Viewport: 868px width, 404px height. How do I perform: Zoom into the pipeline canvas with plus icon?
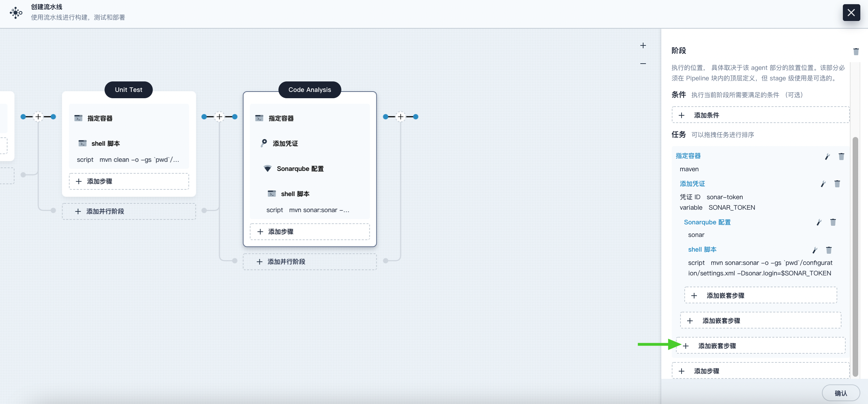tap(643, 45)
